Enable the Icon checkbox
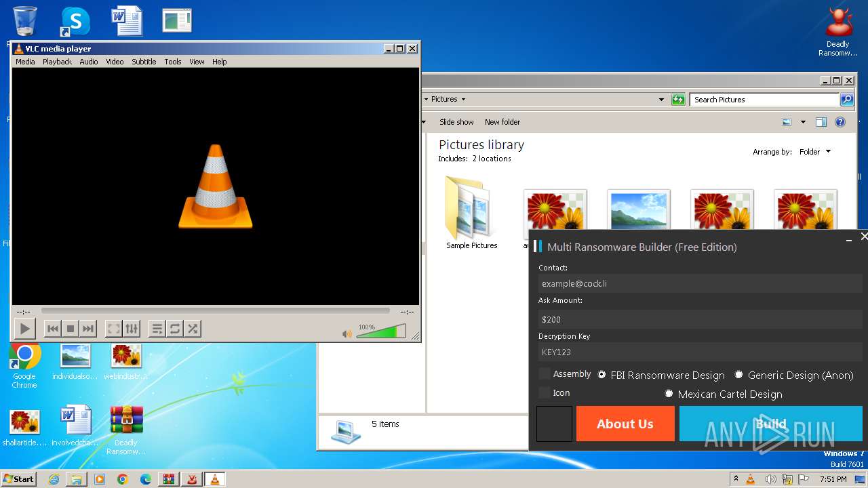Screen dimensions: 868x488 point(545,393)
